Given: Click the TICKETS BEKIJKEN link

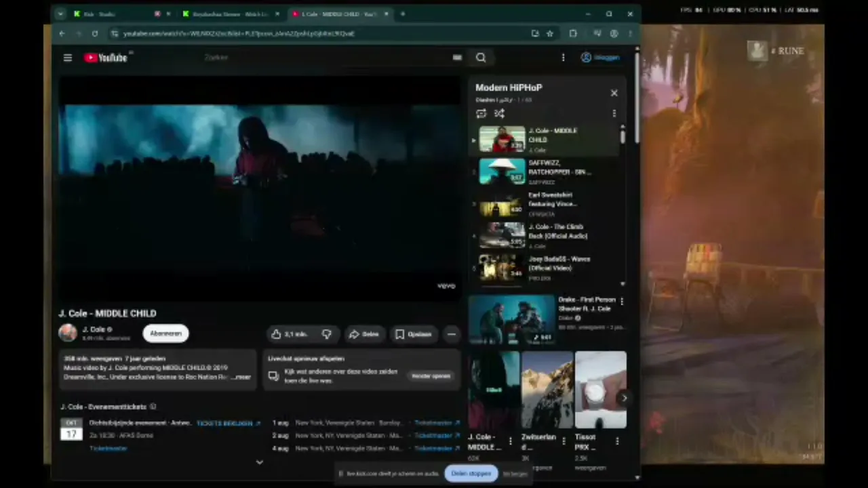Looking at the screenshot, I should [x=229, y=423].
